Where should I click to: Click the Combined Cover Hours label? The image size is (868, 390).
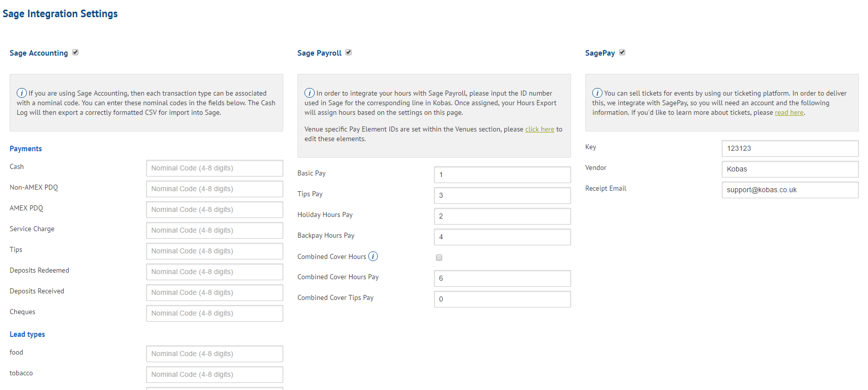[332, 256]
